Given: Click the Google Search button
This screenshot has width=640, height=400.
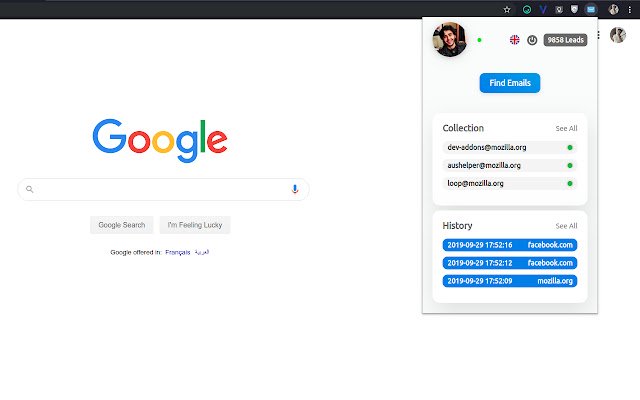Looking at the screenshot, I should pos(122,225).
